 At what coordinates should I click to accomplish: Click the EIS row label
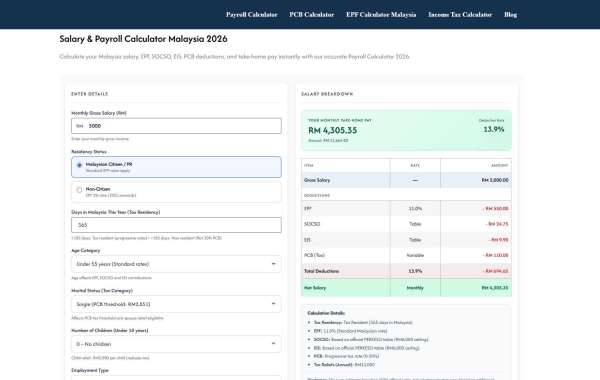click(307, 240)
